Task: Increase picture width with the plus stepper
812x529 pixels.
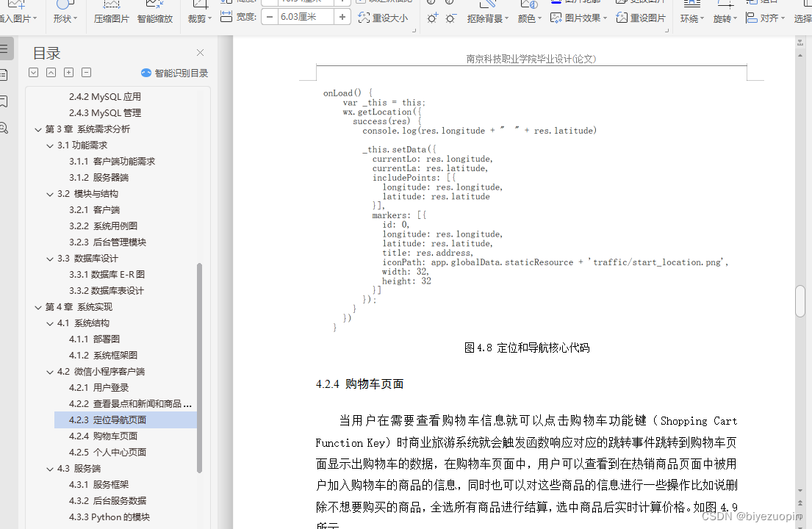Action: pos(342,17)
